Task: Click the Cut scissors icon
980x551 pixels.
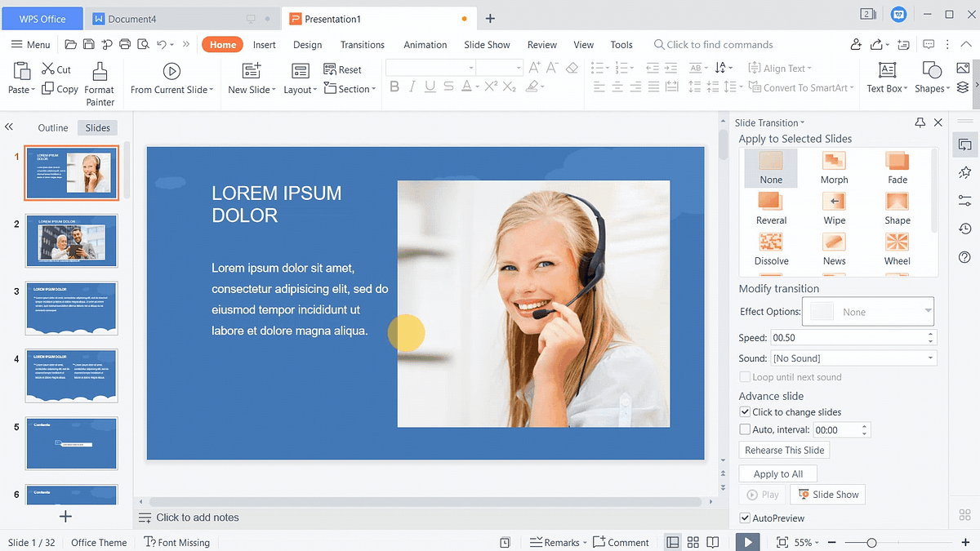Action: 49,69
